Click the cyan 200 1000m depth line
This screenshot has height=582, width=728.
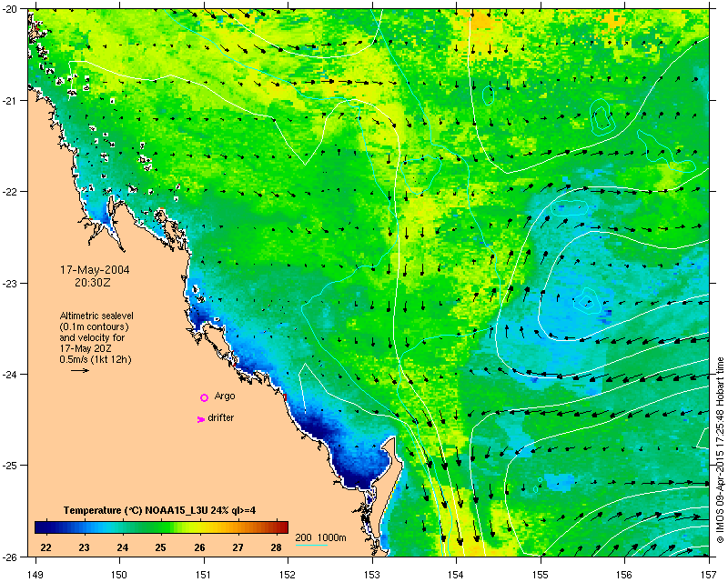coord(311,545)
